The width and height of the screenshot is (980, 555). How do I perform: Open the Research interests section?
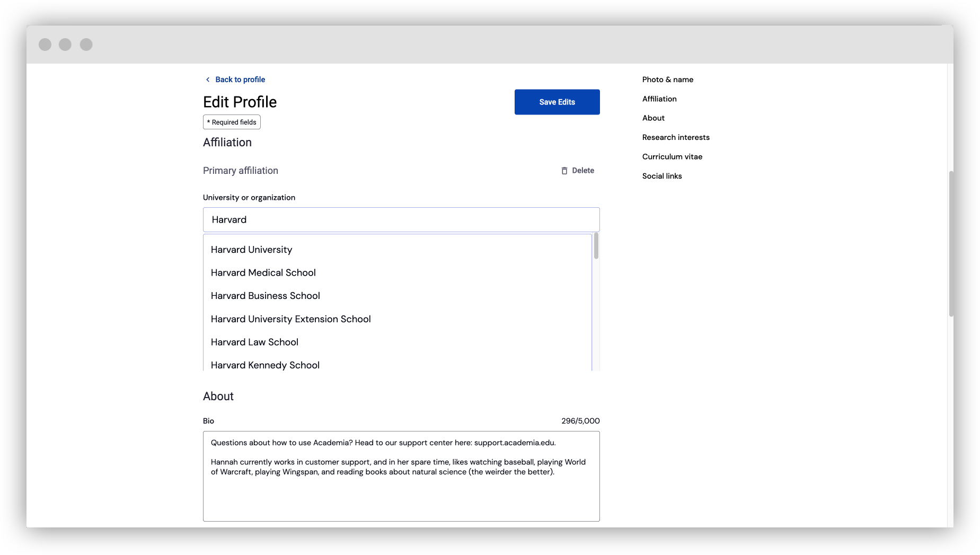(676, 137)
